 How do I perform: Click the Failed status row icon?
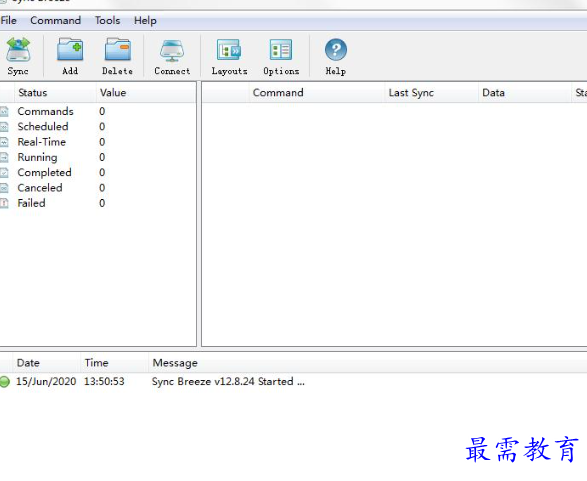click(x=4, y=203)
